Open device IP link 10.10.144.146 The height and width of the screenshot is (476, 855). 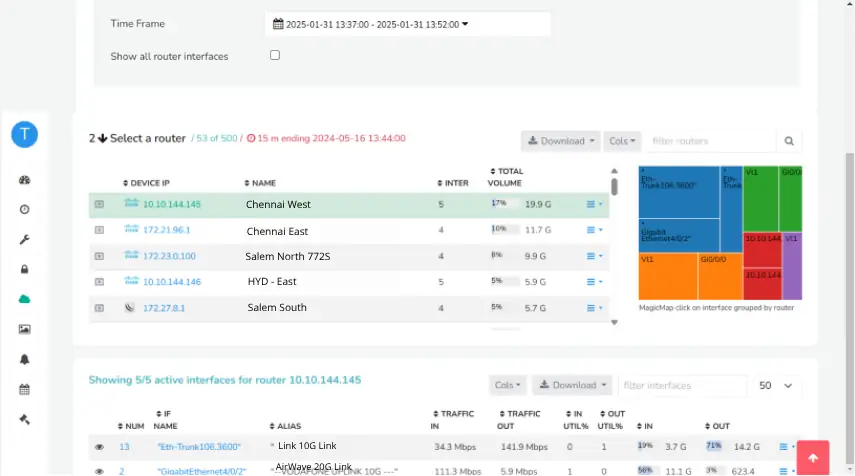pyautogui.click(x=172, y=282)
